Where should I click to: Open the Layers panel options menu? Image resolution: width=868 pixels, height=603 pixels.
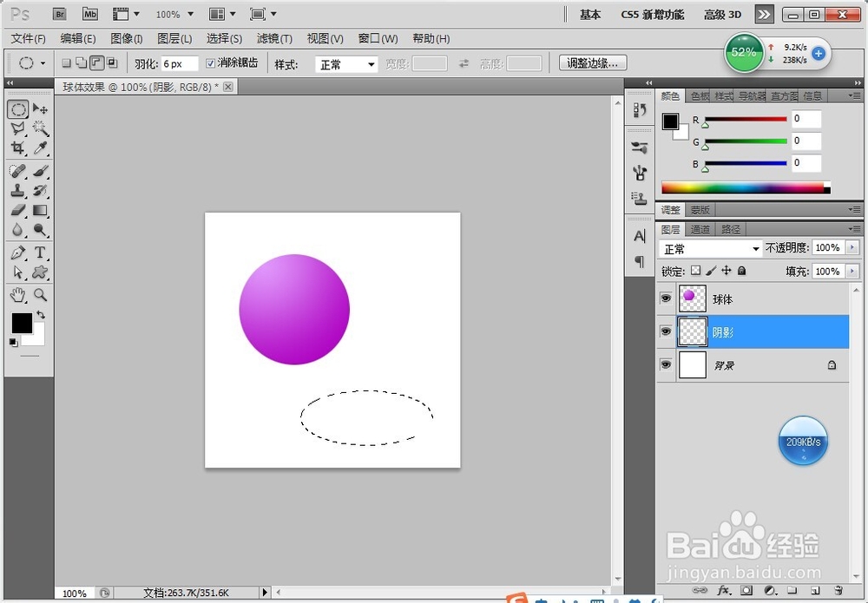click(x=854, y=229)
